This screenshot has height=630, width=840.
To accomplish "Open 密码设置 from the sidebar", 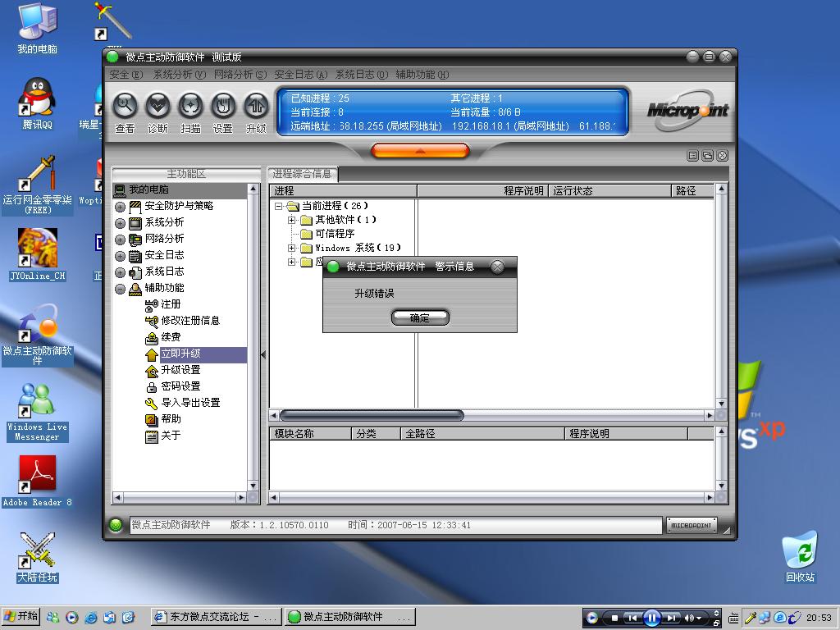I will [180, 386].
